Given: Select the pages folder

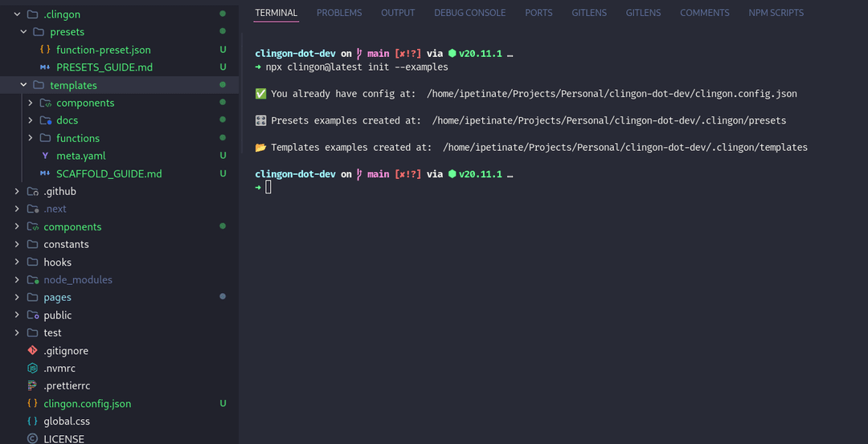Looking at the screenshot, I should (x=57, y=298).
